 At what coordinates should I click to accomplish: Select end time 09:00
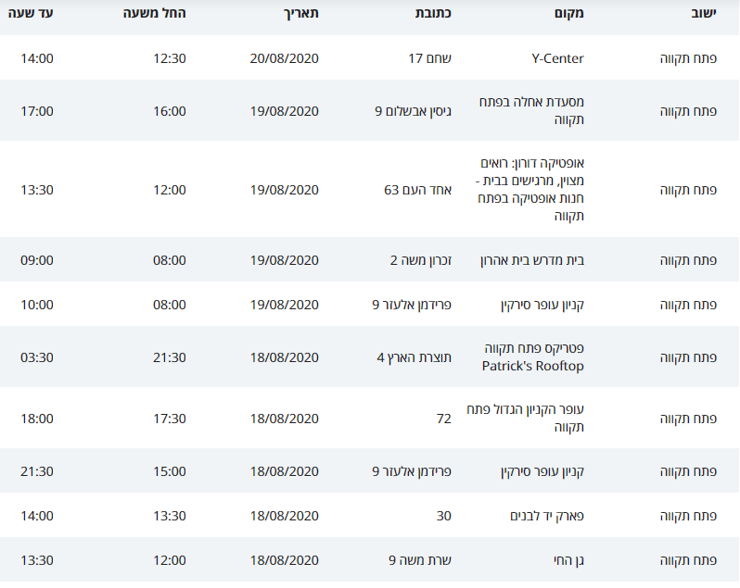click(37, 260)
